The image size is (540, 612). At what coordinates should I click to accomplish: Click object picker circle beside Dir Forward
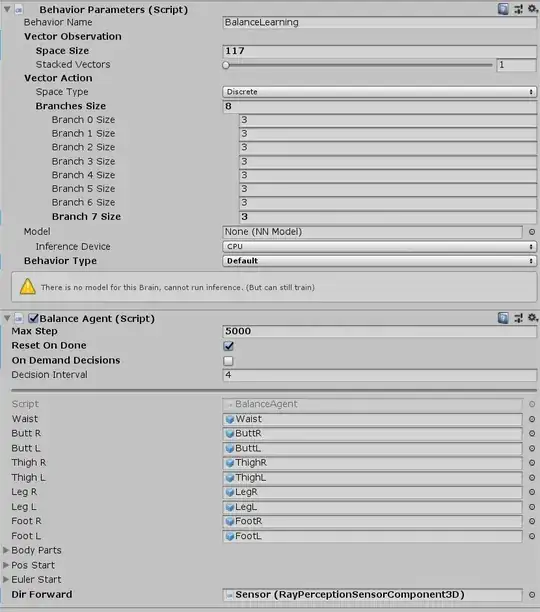point(531,594)
